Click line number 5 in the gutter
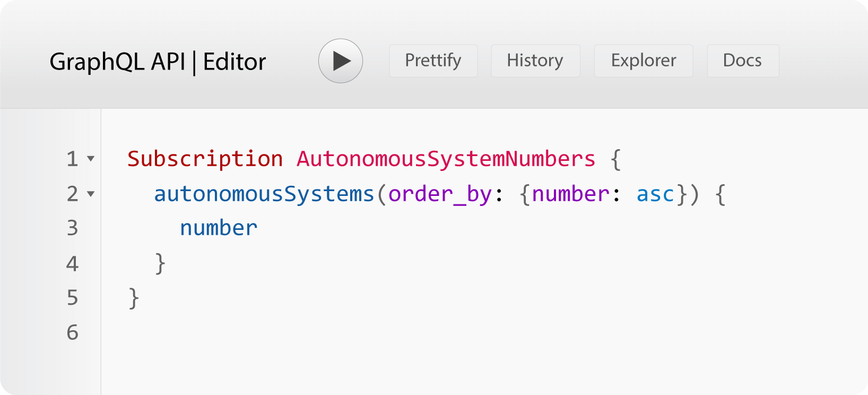The height and width of the screenshot is (395, 868). tap(73, 298)
